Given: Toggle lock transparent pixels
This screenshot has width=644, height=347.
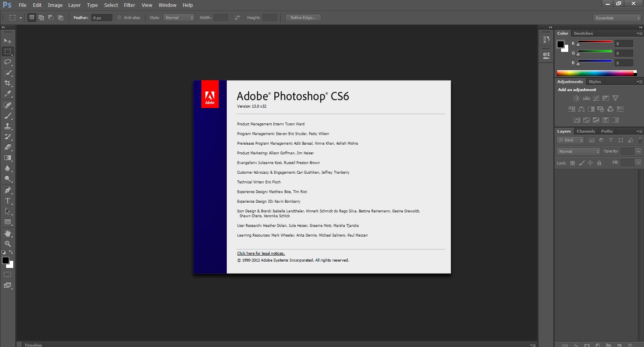Looking at the screenshot, I should 572,163.
